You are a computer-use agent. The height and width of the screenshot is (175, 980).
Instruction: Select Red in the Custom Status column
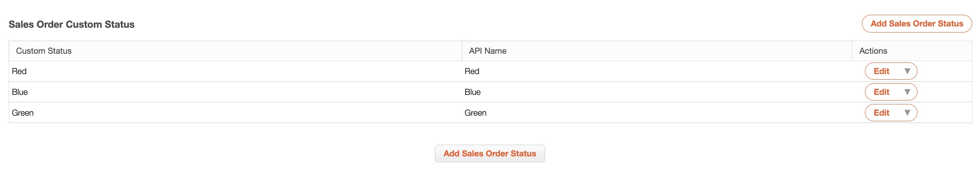tap(20, 71)
